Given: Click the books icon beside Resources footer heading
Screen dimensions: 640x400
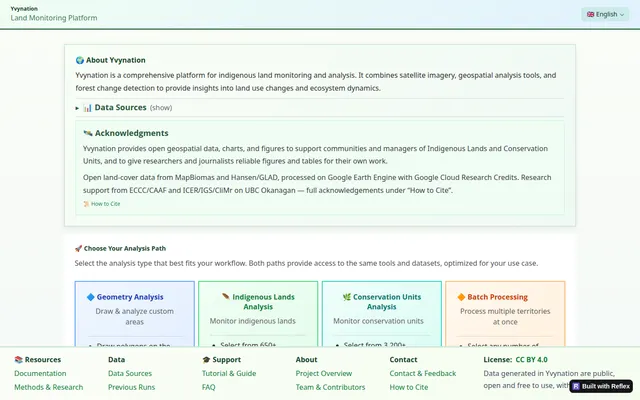Looking at the screenshot, I should pos(18,360).
